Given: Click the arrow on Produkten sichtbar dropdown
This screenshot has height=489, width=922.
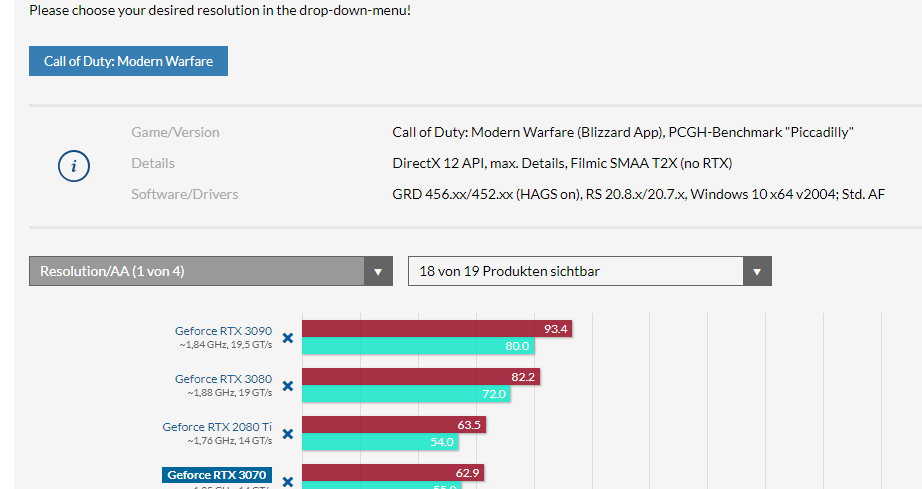Looking at the screenshot, I should [757, 272].
